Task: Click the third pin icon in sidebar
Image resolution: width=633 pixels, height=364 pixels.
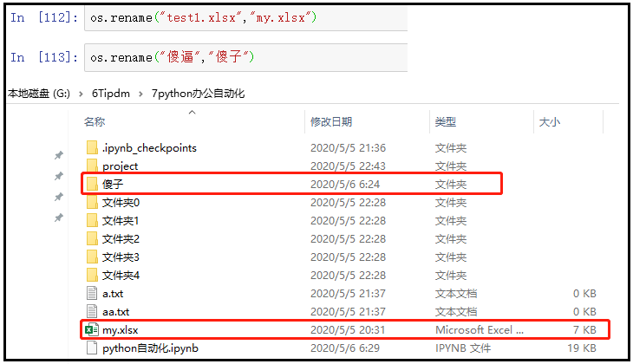Action: pyautogui.click(x=59, y=197)
